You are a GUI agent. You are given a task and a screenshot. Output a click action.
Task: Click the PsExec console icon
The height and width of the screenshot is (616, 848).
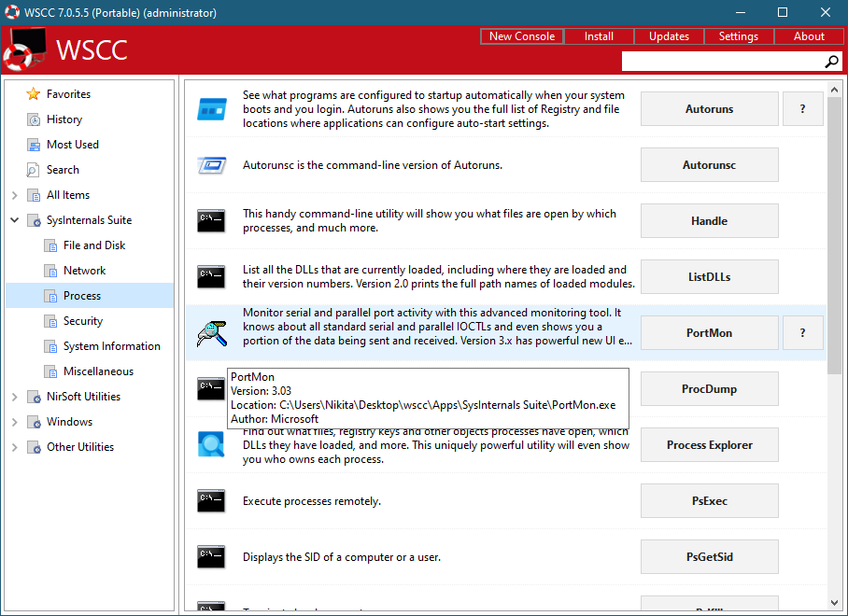tap(211, 501)
